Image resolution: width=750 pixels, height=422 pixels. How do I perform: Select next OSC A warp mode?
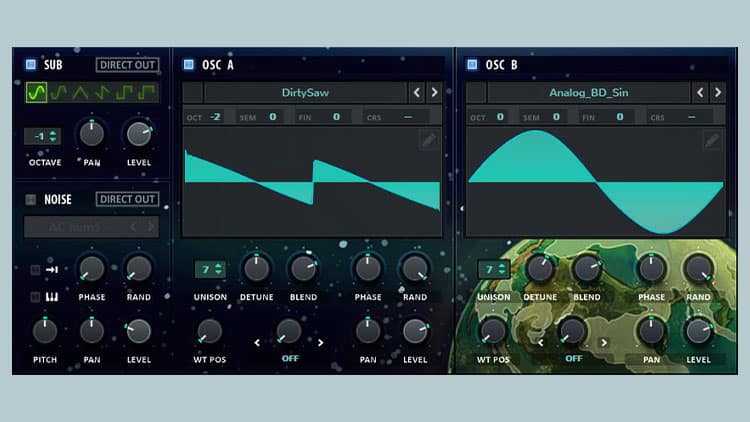[320, 343]
